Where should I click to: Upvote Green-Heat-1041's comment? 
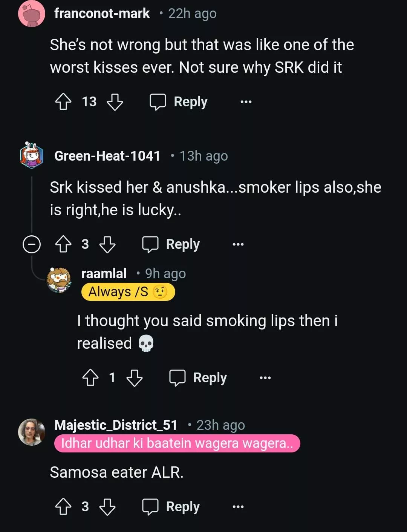63,244
